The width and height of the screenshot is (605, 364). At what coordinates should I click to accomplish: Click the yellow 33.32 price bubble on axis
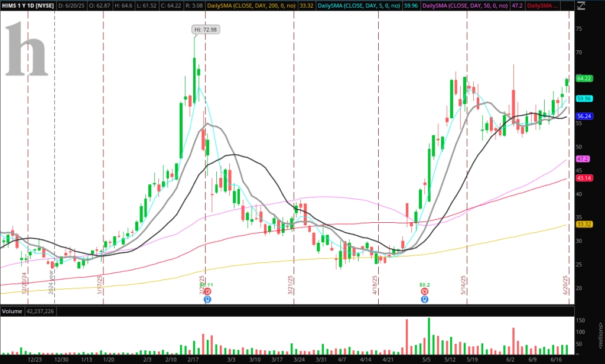point(584,225)
